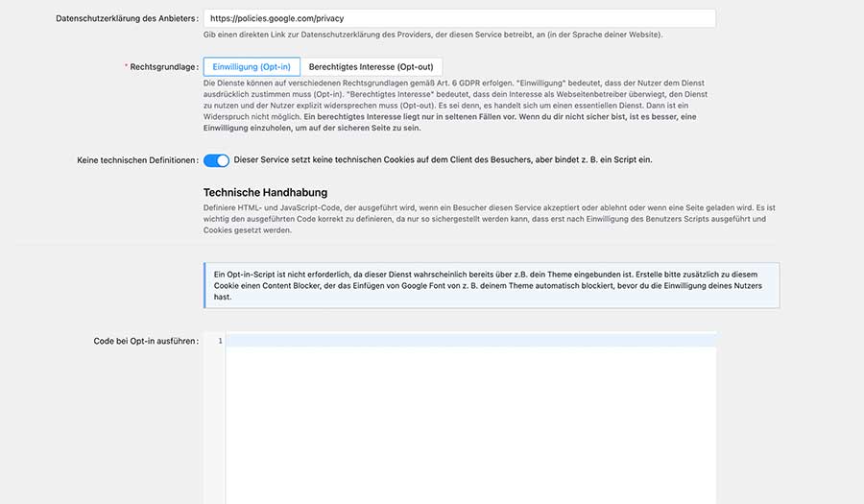Click the Datenschutzerklärung des Anbieters URL field
The height and width of the screenshot is (504, 864).
pyautogui.click(x=459, y=18)
